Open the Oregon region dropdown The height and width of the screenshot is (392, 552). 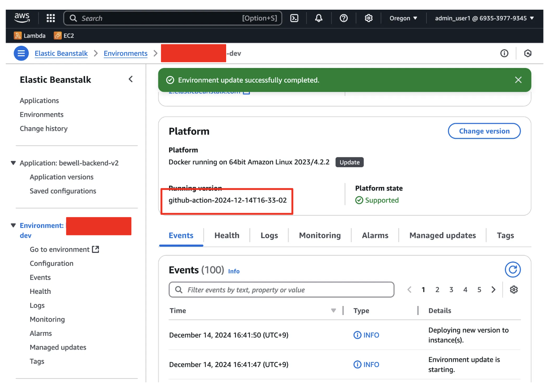pos(403,18)
